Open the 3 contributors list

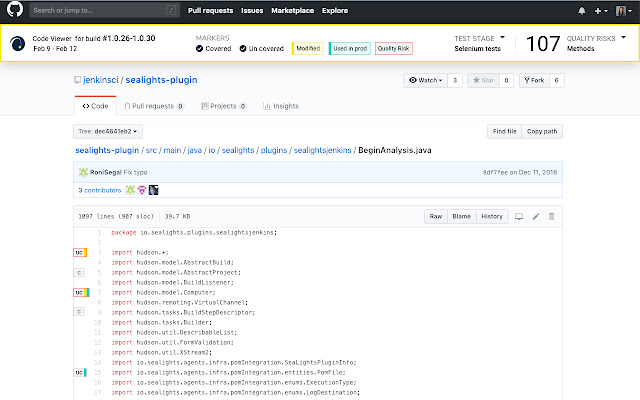(100, 190)
